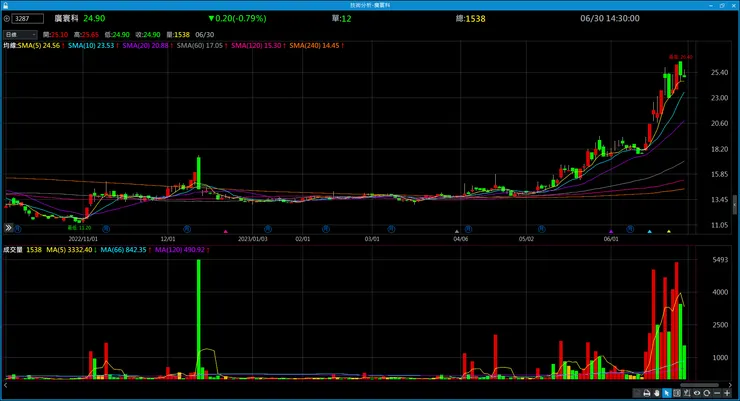
Task: Click the yellow triangle marker on the date axis
Action: [x=669, y=232]
